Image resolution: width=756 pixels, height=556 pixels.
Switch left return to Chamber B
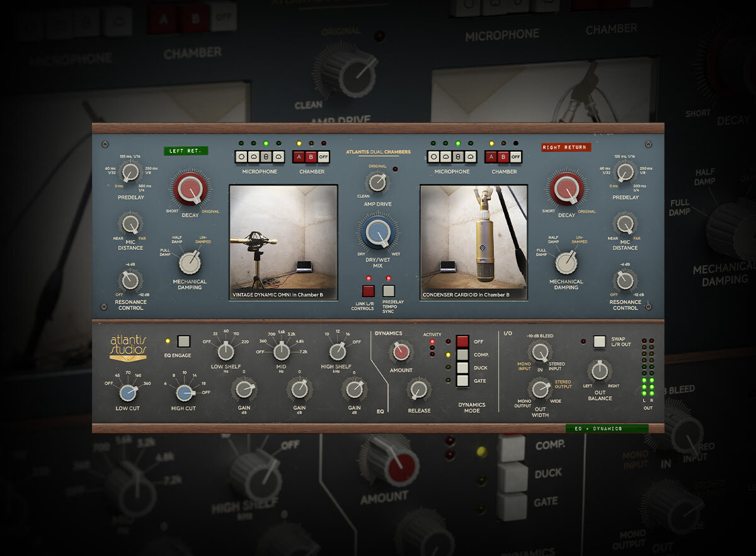pos(311,157)
